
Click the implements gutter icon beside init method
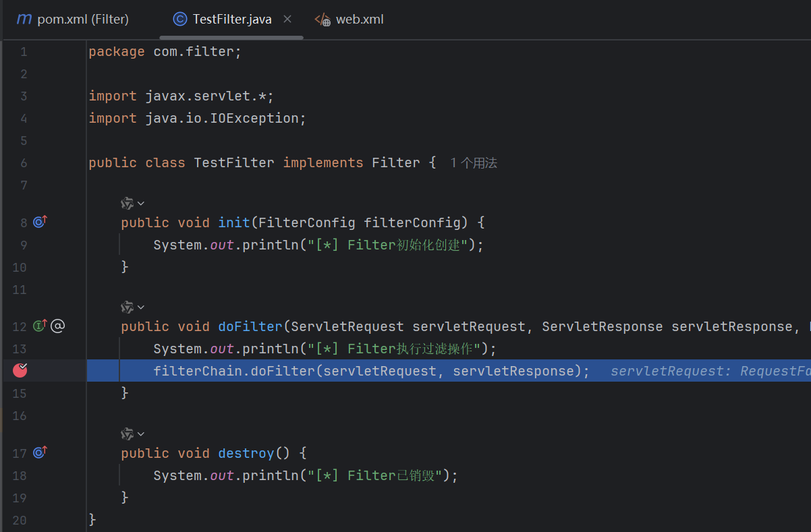point(40,222)
